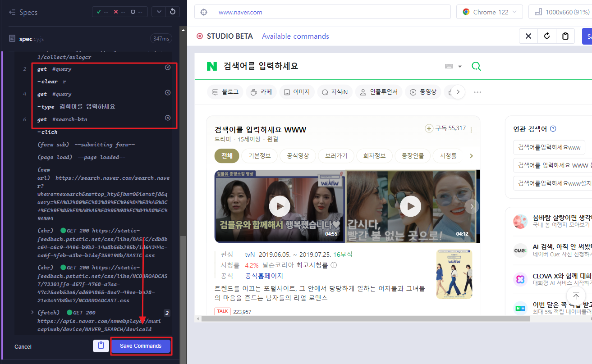The height and width of the screenshot is (364, 592).
Task: Select the 공식영상 chip
Action: [x=298, y=156]
